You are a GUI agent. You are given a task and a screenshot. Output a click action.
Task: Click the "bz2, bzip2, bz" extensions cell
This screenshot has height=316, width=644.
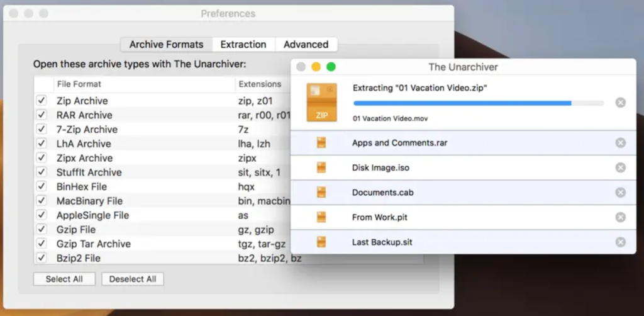[269, 258]
